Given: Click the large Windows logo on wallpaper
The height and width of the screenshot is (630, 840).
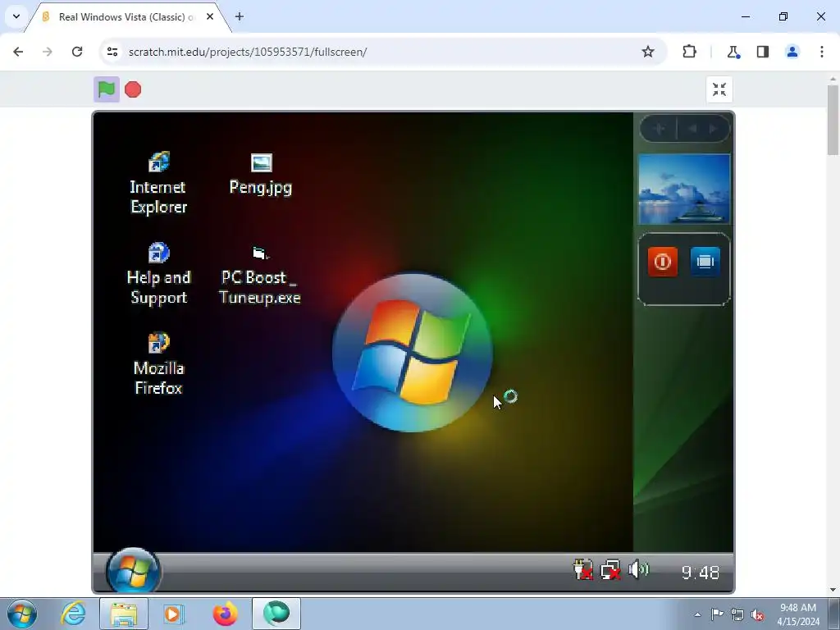Looking at the screenshot, I should point(413,353).
